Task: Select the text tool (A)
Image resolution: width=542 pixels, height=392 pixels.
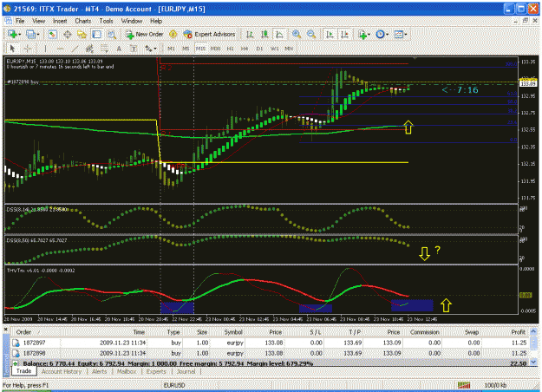Action: pos(119,49)
